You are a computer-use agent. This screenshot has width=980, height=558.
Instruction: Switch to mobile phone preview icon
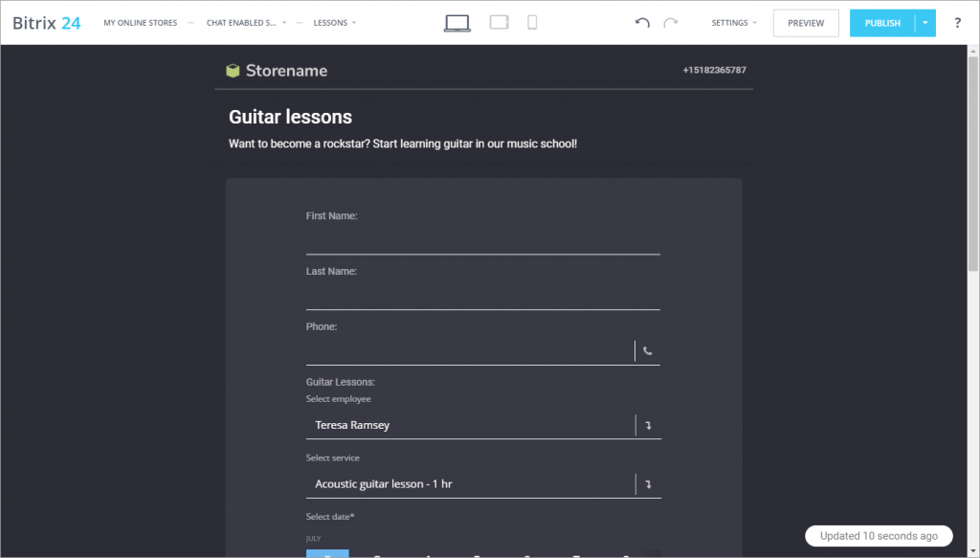532,23
